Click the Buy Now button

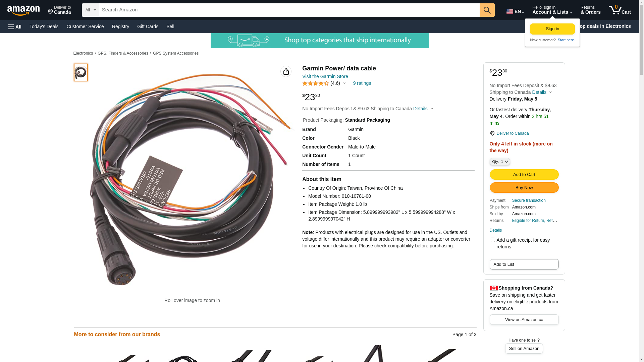pos(524,187)
